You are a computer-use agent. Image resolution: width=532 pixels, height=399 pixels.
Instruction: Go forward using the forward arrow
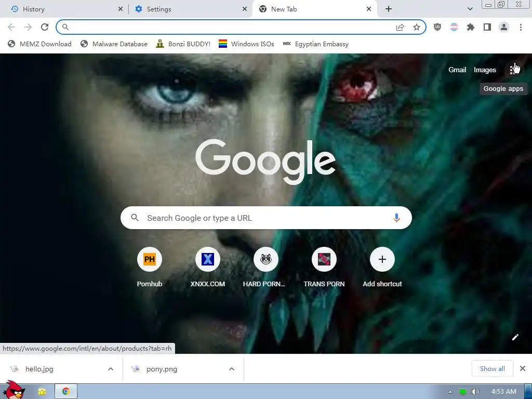(28, 27)
